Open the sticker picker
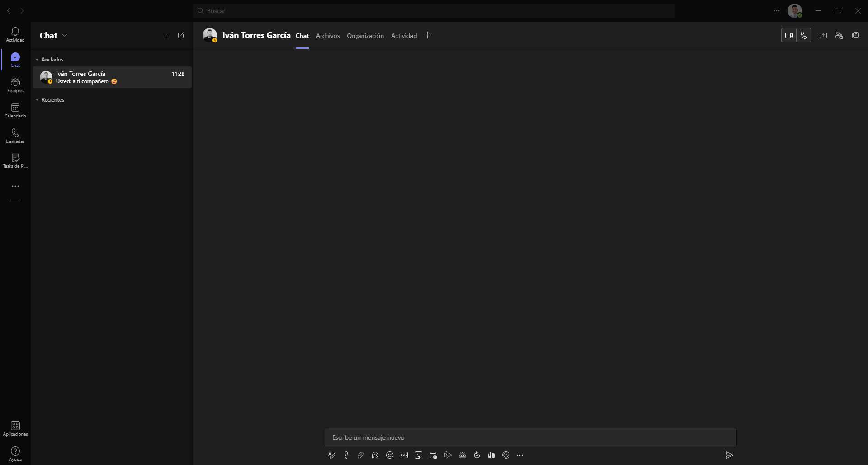The width and height of the screenshot is (868, 465). [x=419, y=455]
